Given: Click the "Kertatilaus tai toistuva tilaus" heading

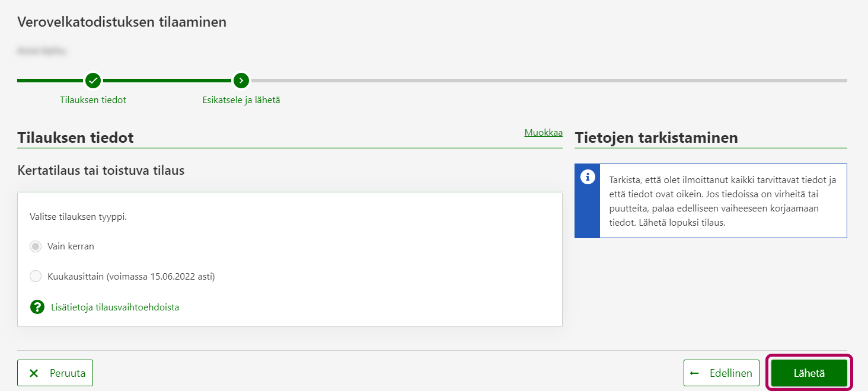Looking at the screenshot, I should pos(101,171).
